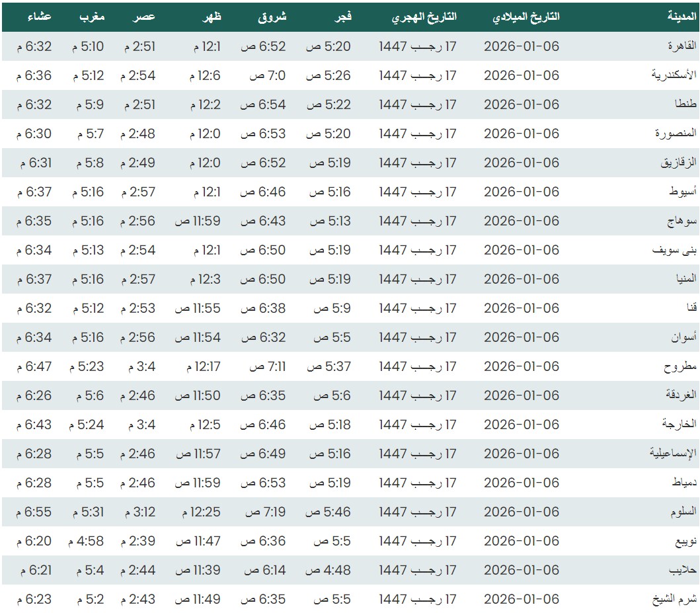Select the شروق column header

(x=272, y=17)
